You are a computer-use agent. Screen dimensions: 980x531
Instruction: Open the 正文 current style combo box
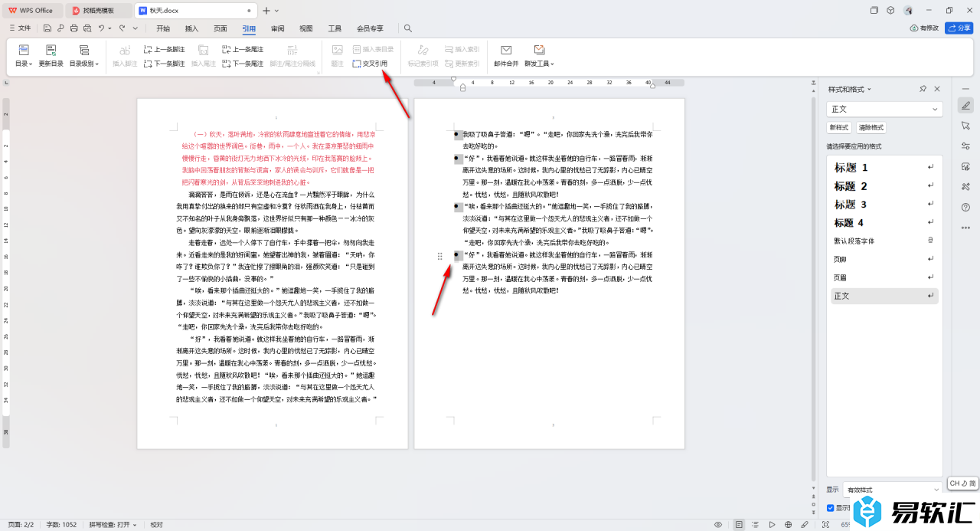[x=884, y=110]
